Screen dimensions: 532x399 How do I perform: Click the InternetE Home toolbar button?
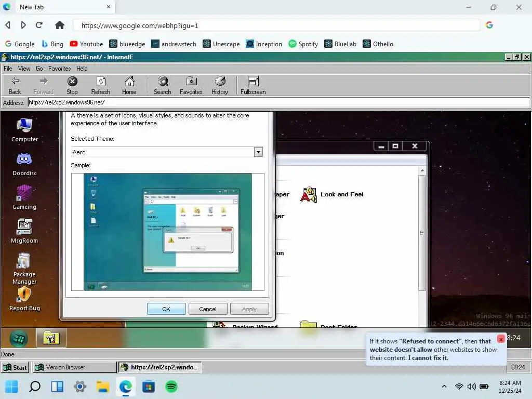click(x=129, y=86)
